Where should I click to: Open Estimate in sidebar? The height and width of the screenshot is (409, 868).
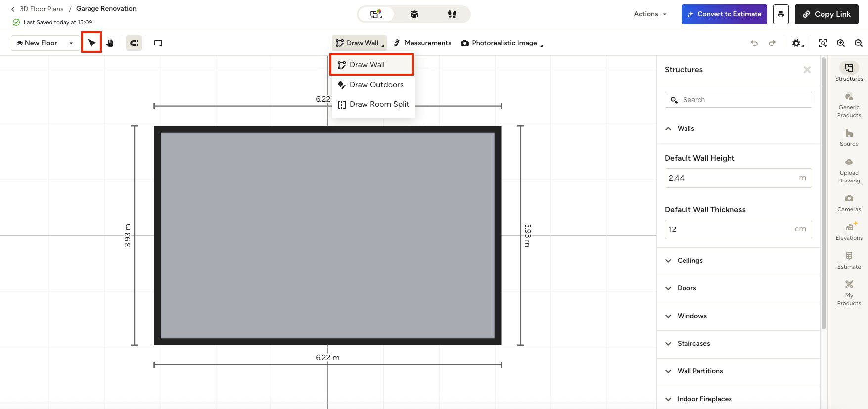coord(849,260)
